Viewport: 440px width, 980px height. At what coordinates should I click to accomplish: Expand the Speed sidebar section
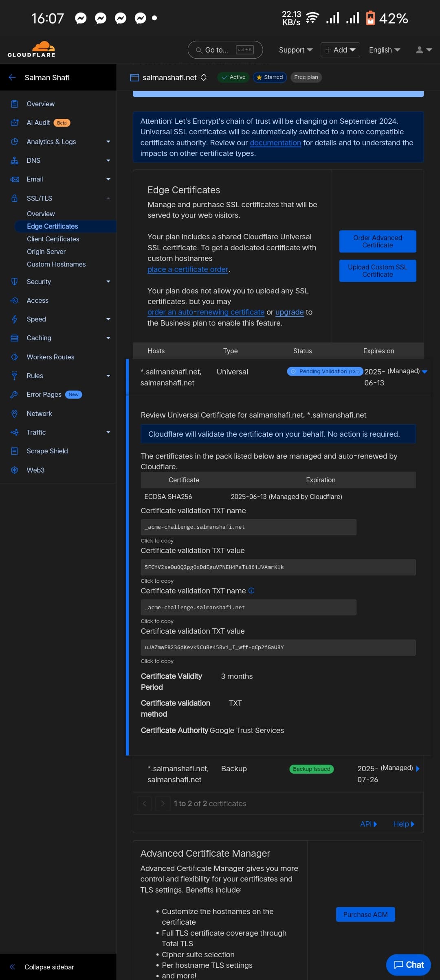point(108,319)
